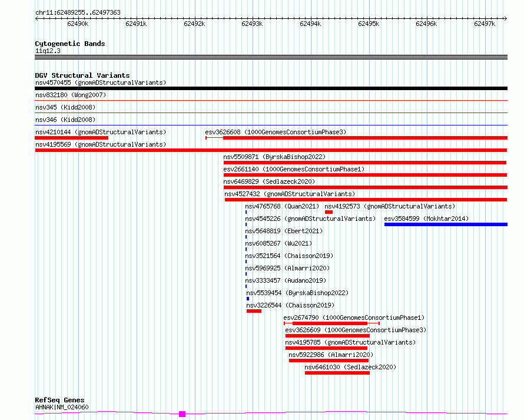Open variant nsv5648819 (Ebert2021)
The height and width of the screenshot is (420, 524).
284,231
